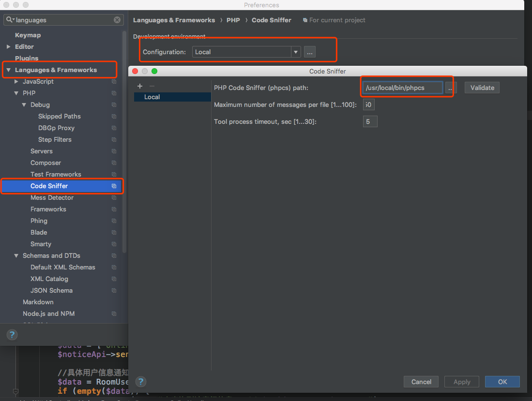Click project icon beside Composer

(114, 163)
